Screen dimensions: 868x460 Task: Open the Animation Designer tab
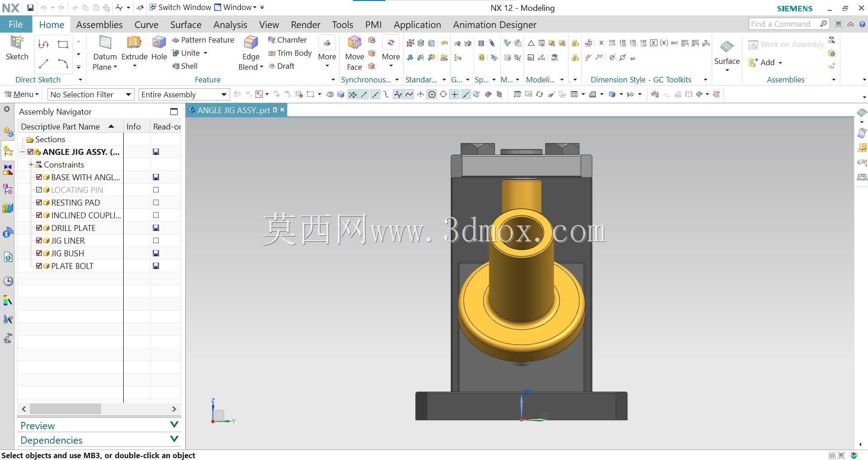495,24
